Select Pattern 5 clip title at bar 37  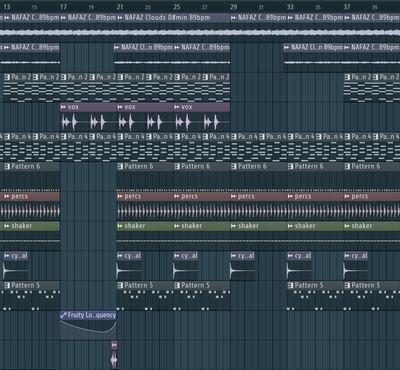click(366, 286)
